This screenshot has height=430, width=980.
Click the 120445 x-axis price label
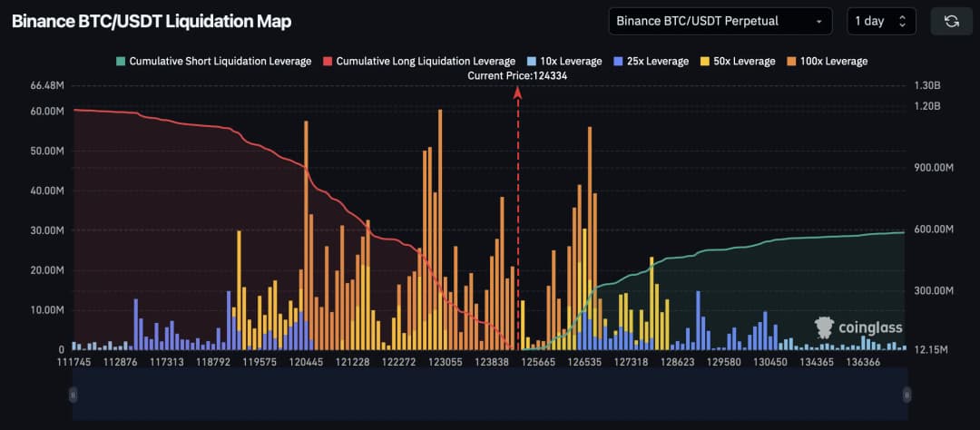(x=305, y=362)
